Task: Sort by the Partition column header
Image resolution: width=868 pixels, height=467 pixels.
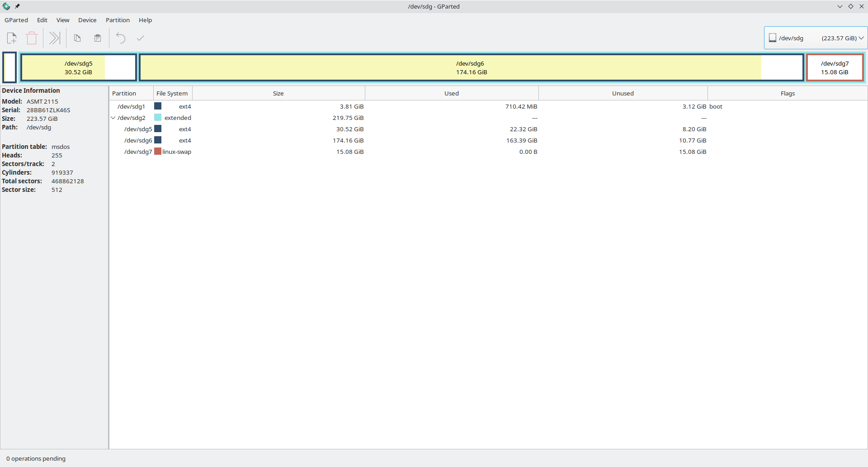Action: tap(131, 93)
